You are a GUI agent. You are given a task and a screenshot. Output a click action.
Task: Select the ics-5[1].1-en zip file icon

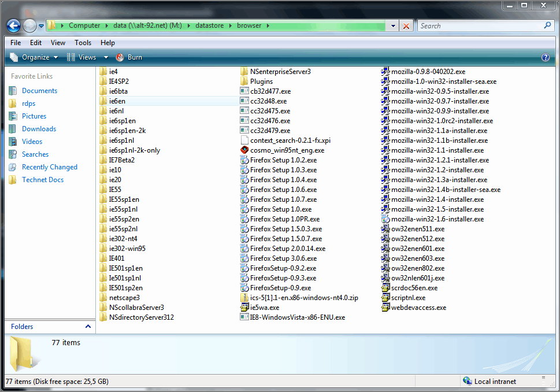coord(244,298)
